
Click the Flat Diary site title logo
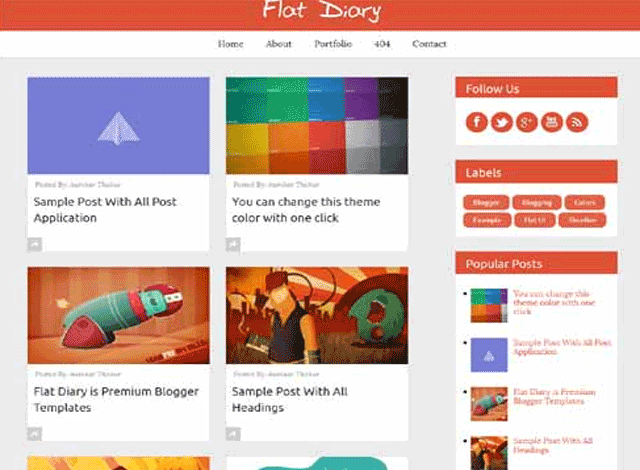click(322, 11)
